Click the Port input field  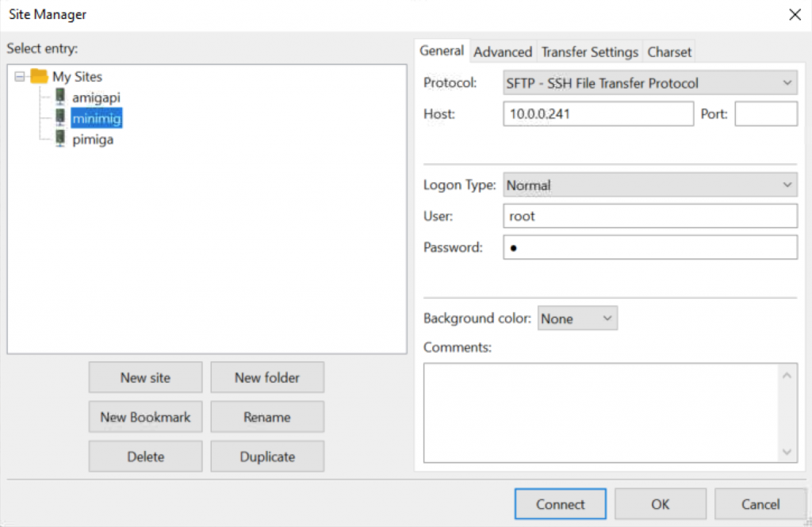point(766,114)
